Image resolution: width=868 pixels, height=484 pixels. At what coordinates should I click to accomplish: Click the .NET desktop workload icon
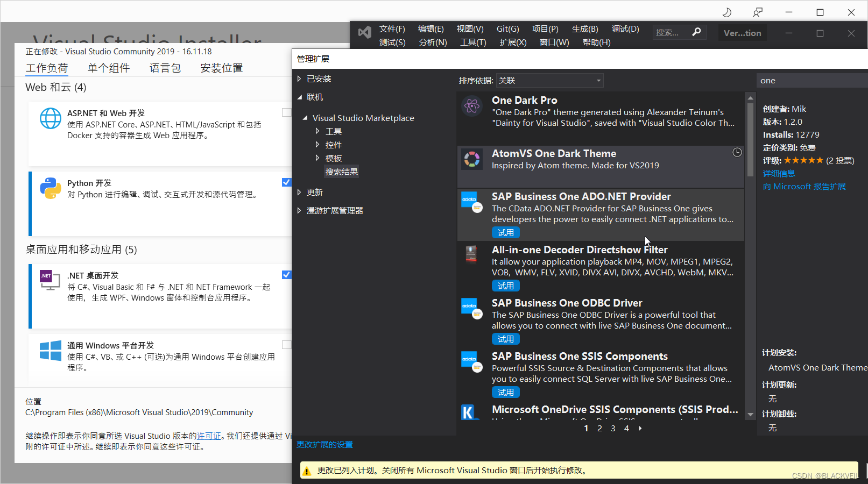tap(50, 280)
